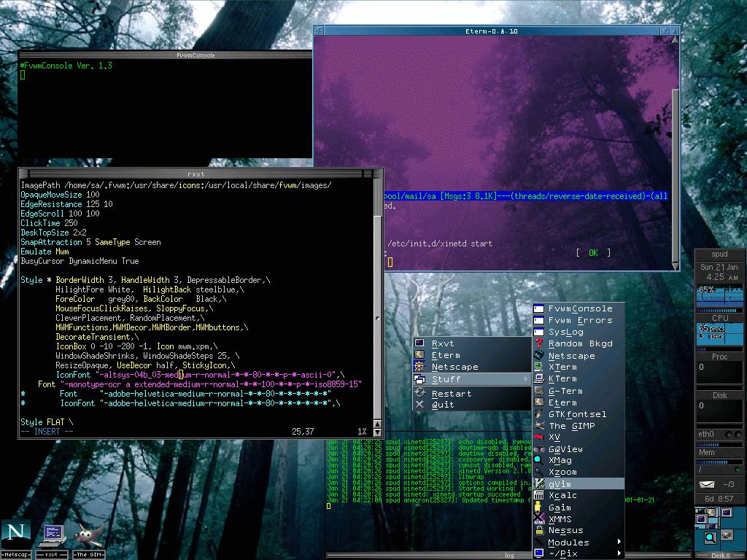The image size is (747, 560).
Task: Click the red fish XV icon
Action: click(539, 437)
